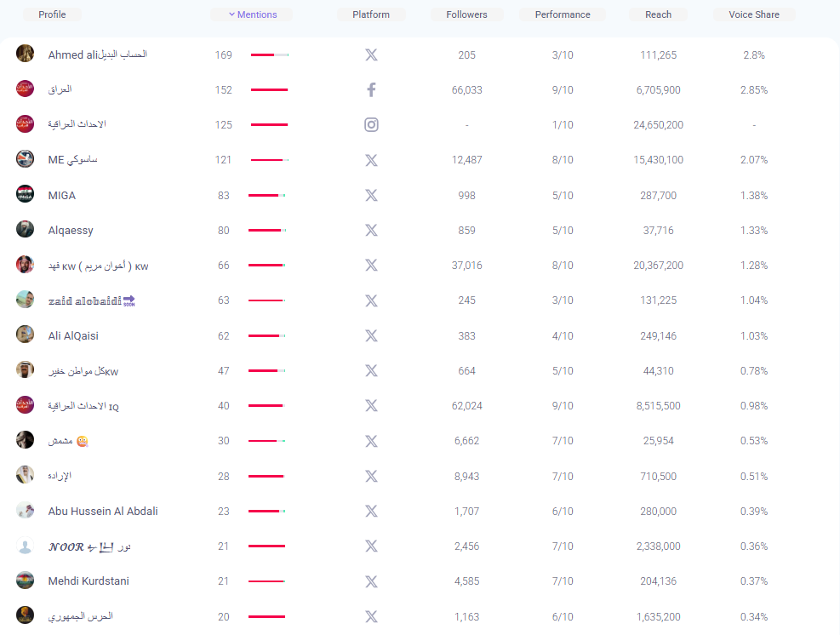This screenshot has height=635, width=840.
Task: Click the Platform column header
Action: pyautogui.click(x=371, y=14)
